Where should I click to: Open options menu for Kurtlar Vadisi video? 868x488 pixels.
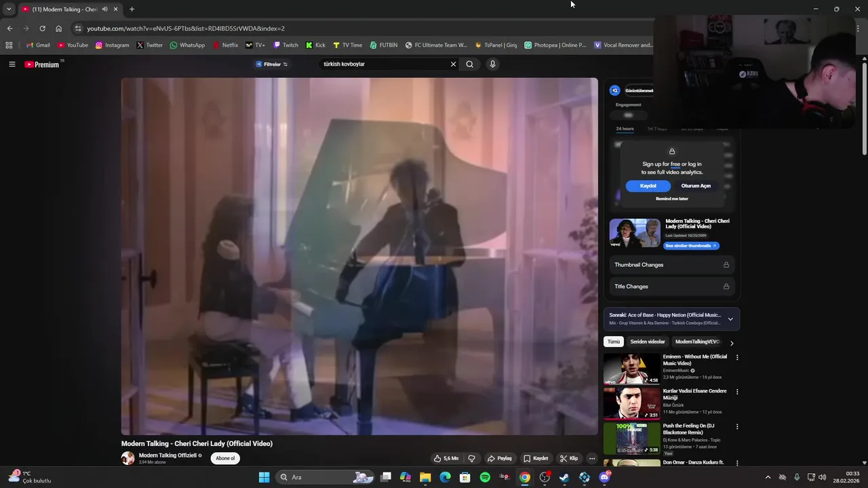pos(737,392)
